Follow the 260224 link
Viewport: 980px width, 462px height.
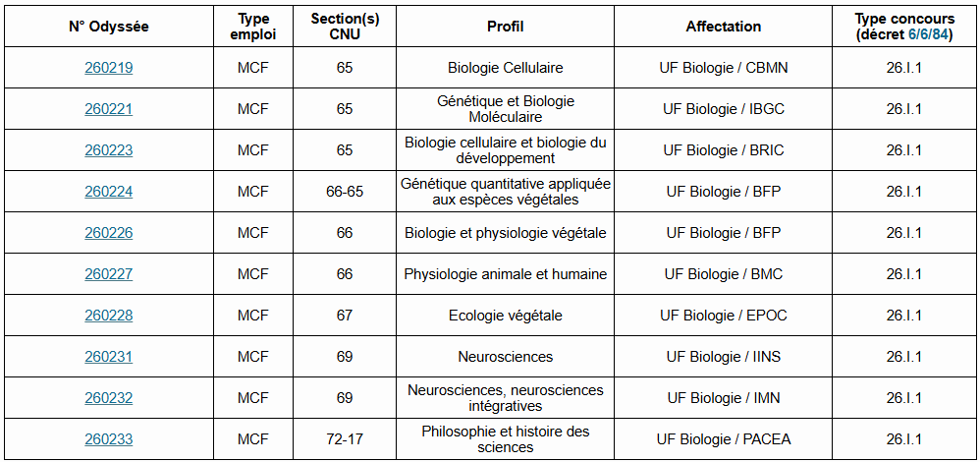108,192
